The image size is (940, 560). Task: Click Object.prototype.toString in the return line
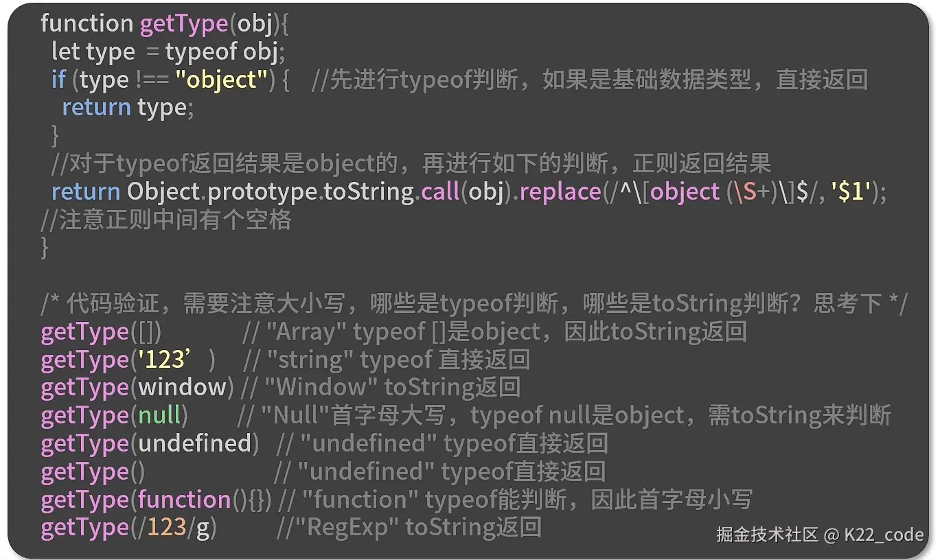point(271,191)
